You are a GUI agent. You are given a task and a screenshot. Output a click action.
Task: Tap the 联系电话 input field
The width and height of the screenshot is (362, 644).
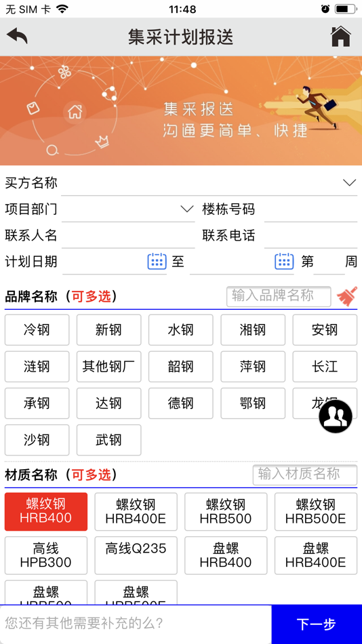310,236
